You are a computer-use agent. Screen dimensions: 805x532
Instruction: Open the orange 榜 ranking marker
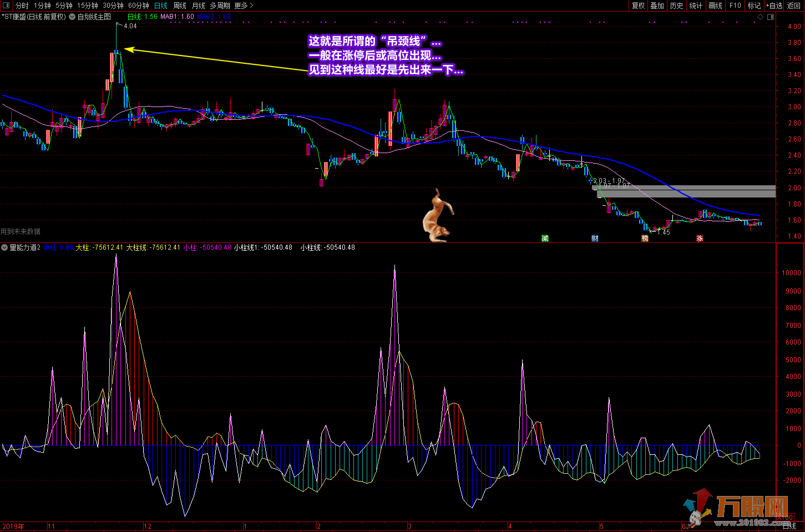[x=645, y=239]
